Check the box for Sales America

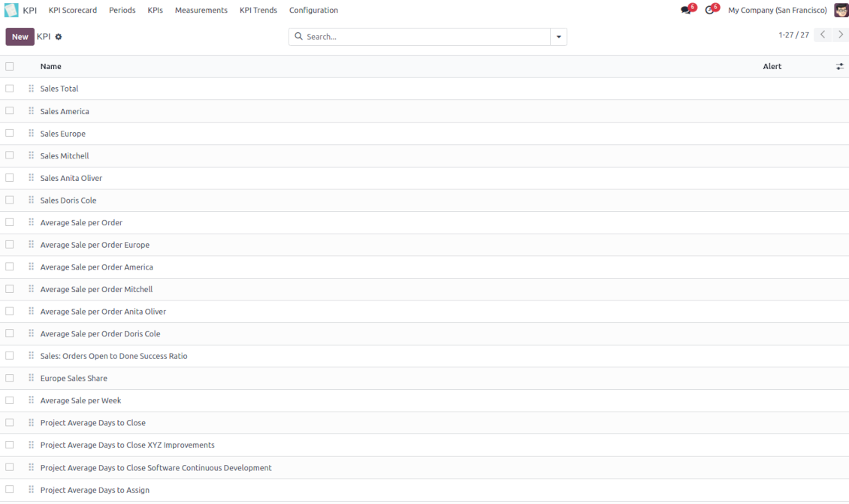10,110
